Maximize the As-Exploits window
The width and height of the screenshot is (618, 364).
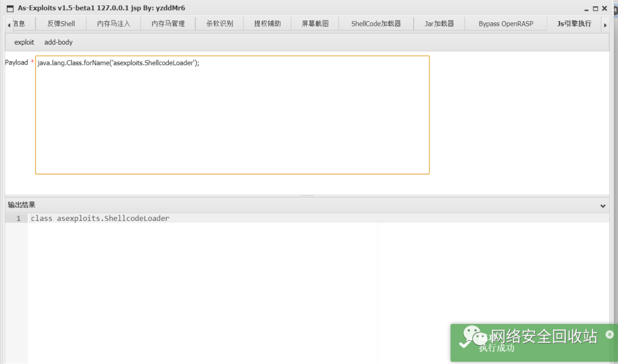click(595, 9)
